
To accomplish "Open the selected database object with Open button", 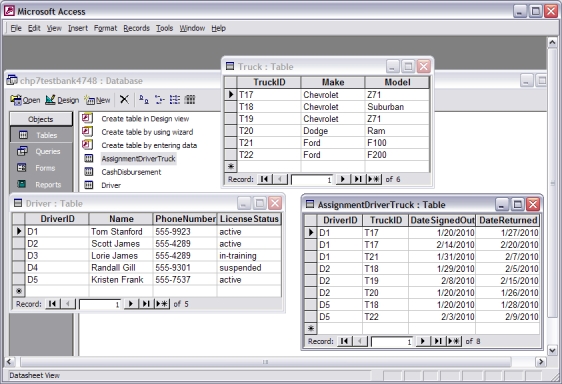I will tap(25, 100).
